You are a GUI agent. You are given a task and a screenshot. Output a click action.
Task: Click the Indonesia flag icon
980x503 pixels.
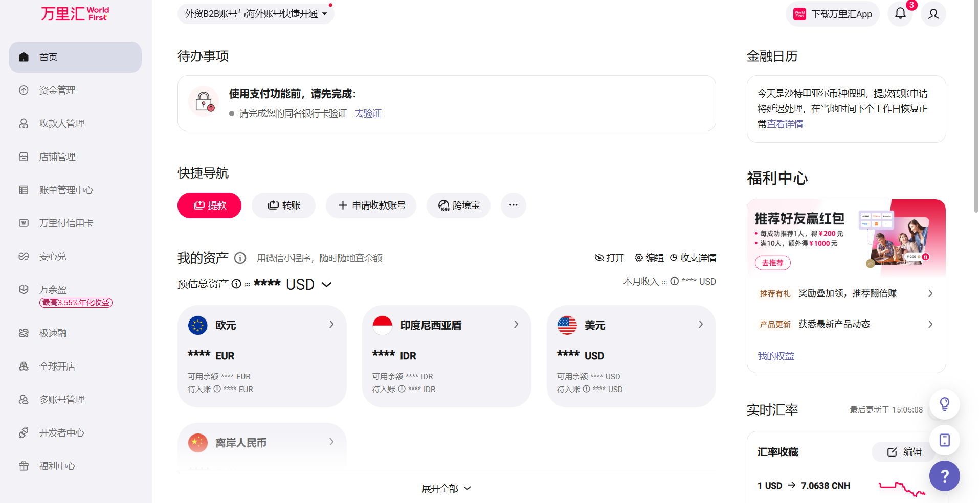tap(383, 325)
